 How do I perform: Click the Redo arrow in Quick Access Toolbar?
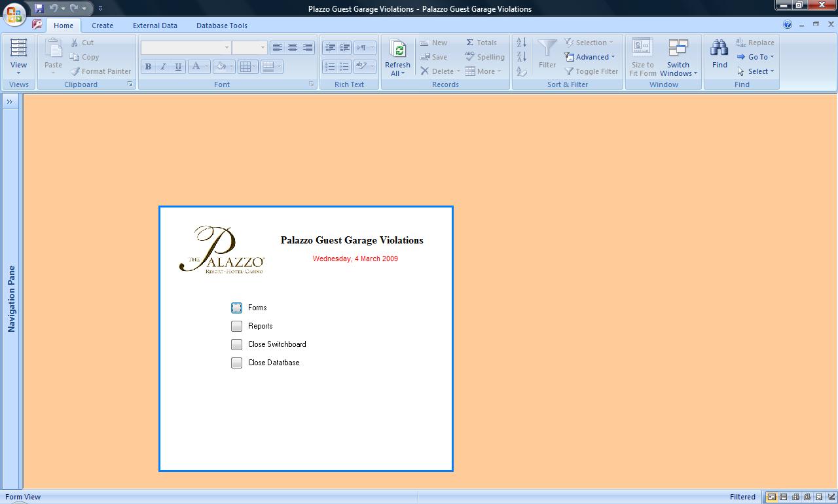[x=74, y=9]
